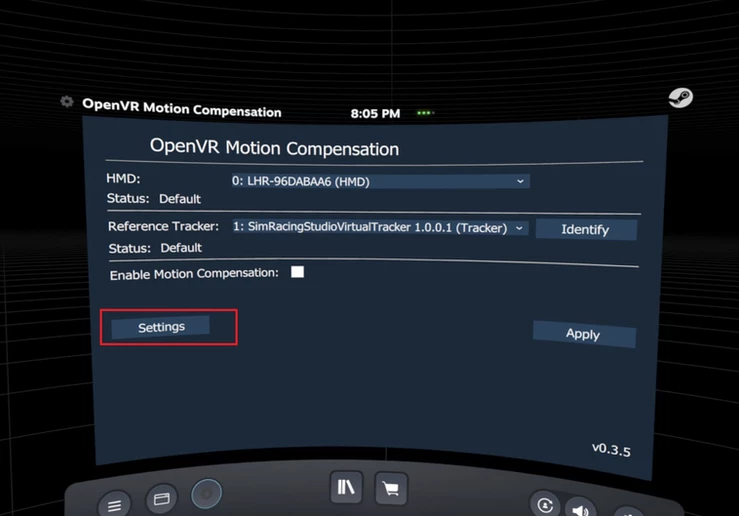Click the HMD Status: Default text
The height and width of the screenshot is (516, 739).
[154, 198]
